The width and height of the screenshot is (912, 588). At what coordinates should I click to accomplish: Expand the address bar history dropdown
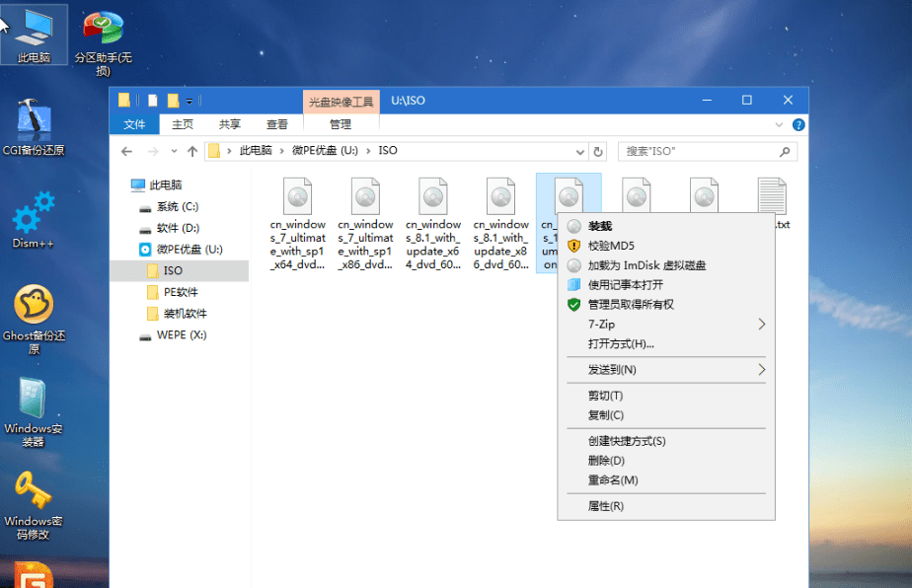pos(580,152)
